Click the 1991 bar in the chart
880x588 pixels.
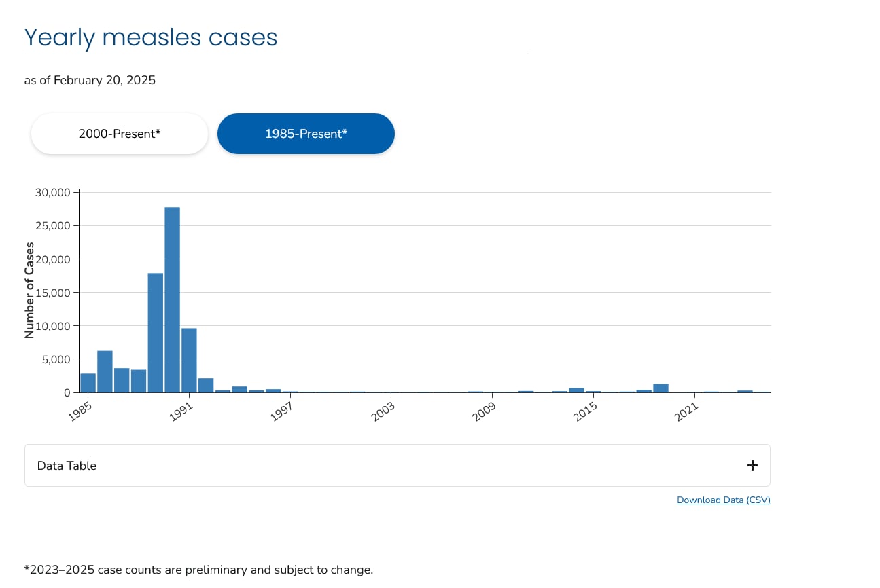(189, 360)
